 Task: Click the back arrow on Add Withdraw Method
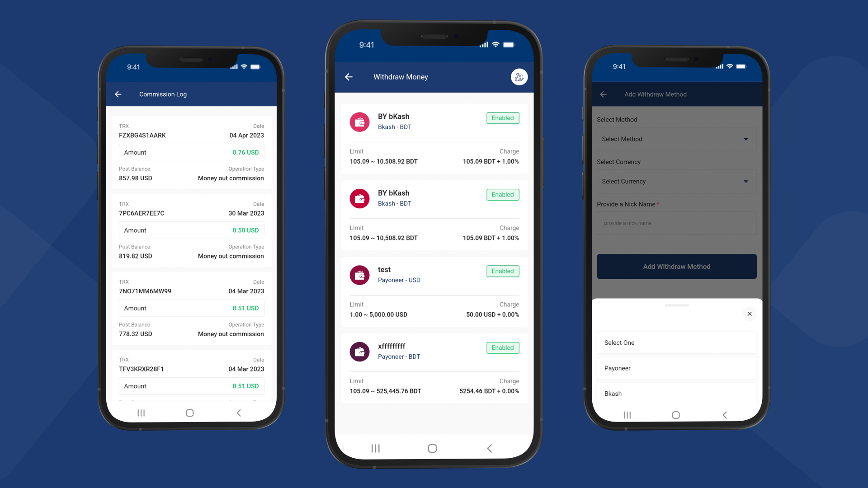(604, 94)
